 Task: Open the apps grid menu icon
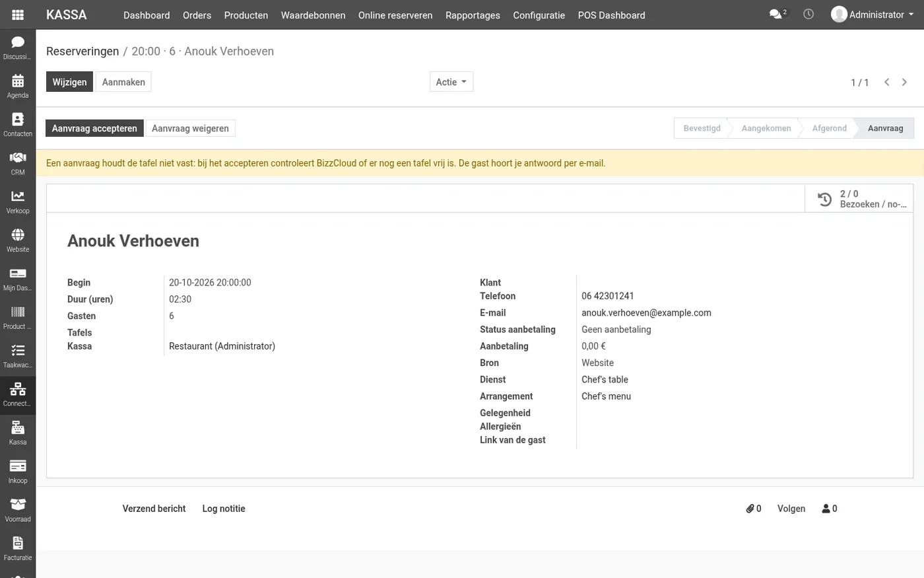pyautogui.click(x=18, y=15)
